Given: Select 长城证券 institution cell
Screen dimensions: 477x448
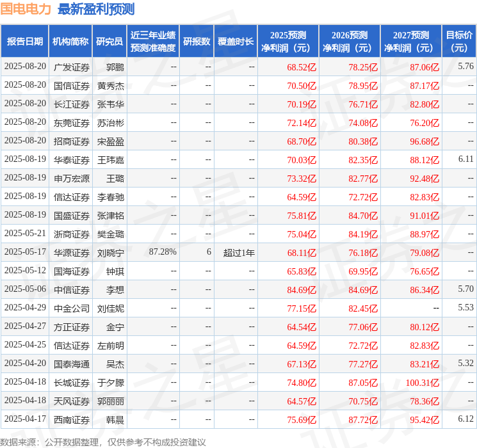Looking at the screenshot, I should click(72, 383).
